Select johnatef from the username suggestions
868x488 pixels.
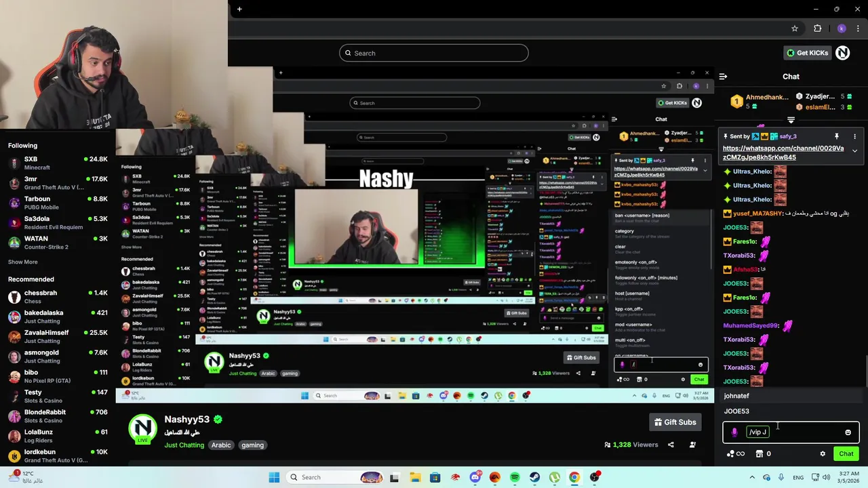791,396
